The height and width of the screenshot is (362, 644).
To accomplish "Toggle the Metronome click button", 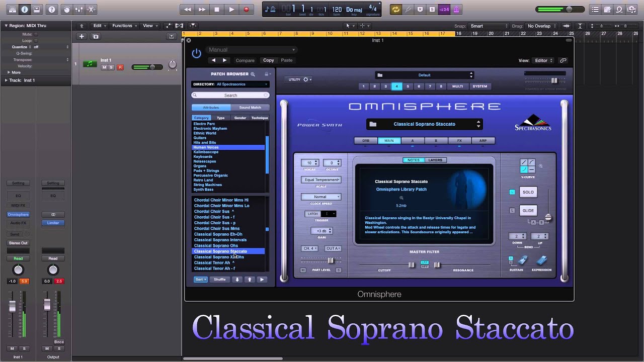I will pyautogui.click(x=456, y=9).
